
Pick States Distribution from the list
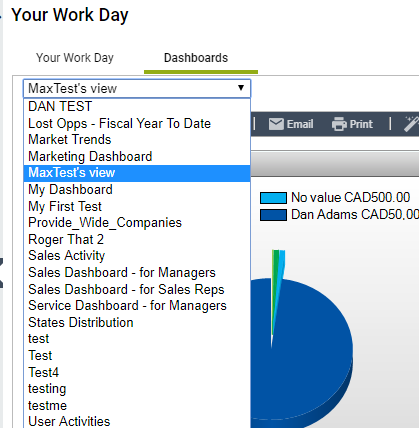coord(137,322)
